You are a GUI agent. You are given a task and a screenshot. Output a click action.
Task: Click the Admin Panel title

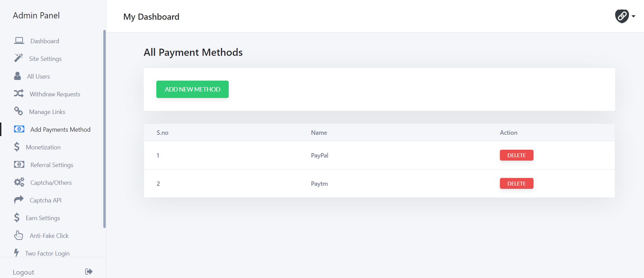point(36,15)
